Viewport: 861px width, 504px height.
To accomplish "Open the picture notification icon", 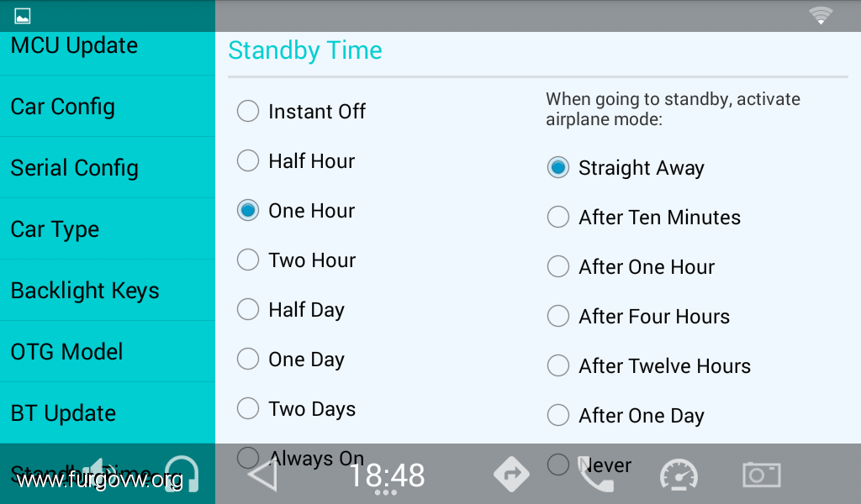I will tap(23, 16).
